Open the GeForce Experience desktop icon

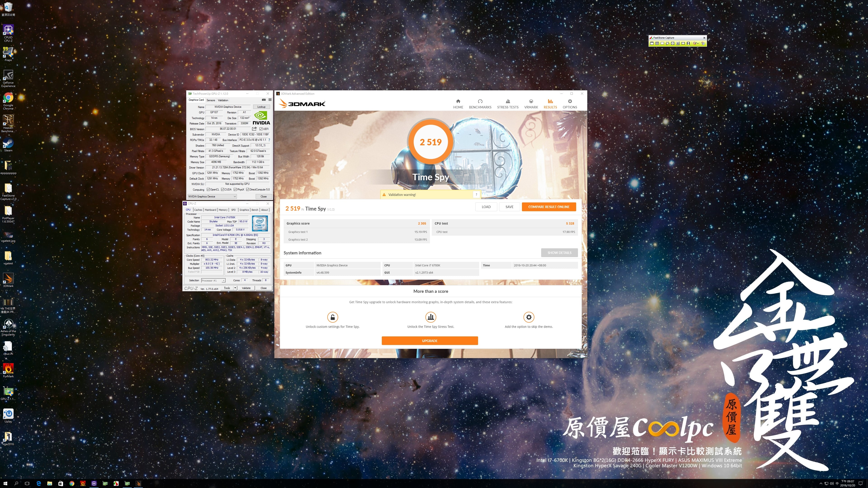tap(8, 78)
